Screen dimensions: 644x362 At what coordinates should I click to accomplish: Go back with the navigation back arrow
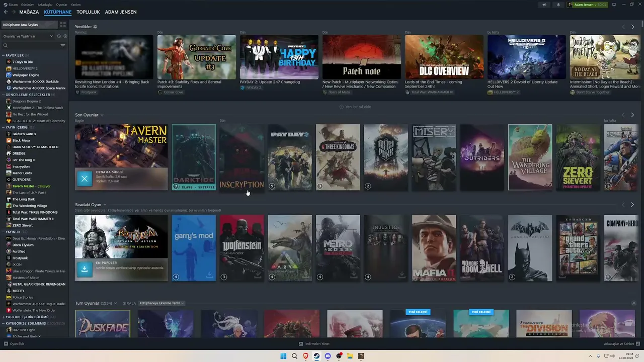coord(6,12)
